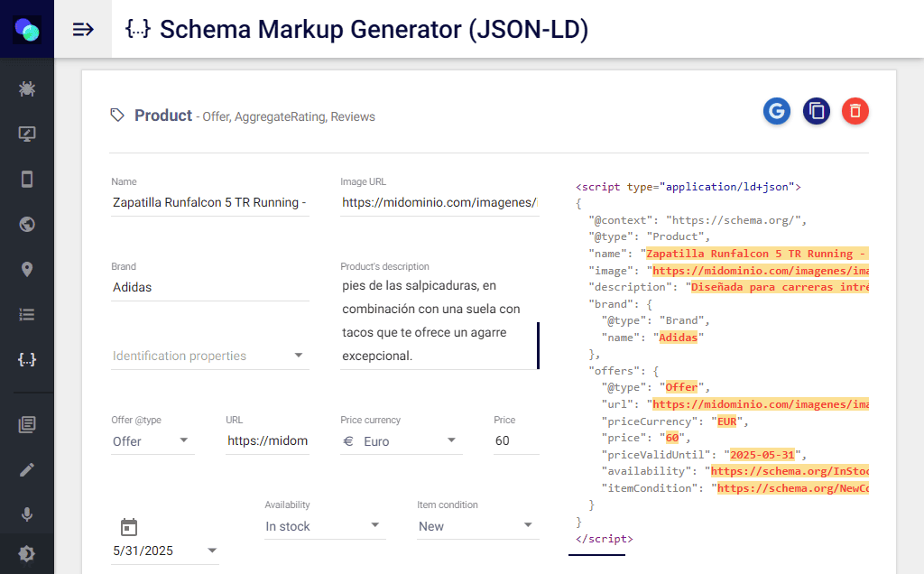Expand the Identification properties dropdown
The height and width of the screenshot is (574, 924).
pos(209,356)
